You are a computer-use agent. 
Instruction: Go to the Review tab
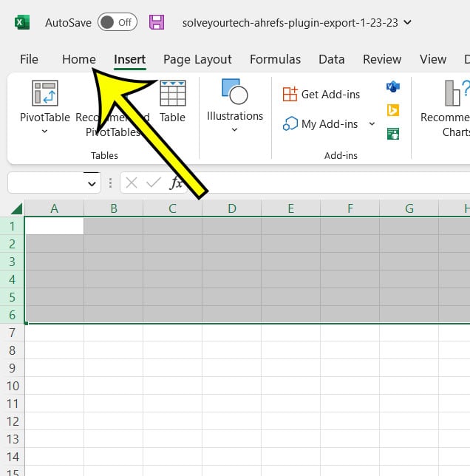[x=382, y=59]
